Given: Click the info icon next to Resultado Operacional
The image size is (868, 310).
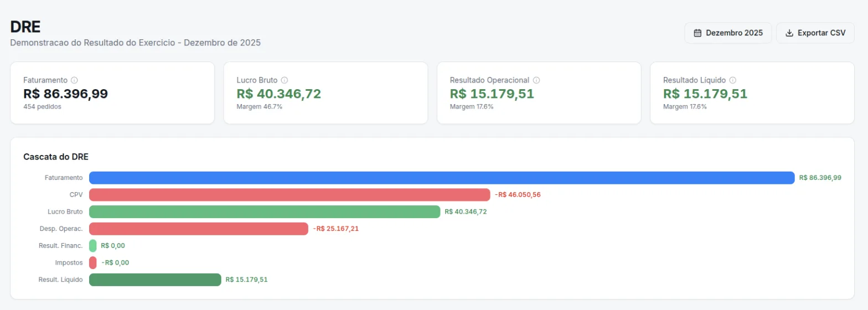Looking at the screenshot, I should [x=536, y=80].
